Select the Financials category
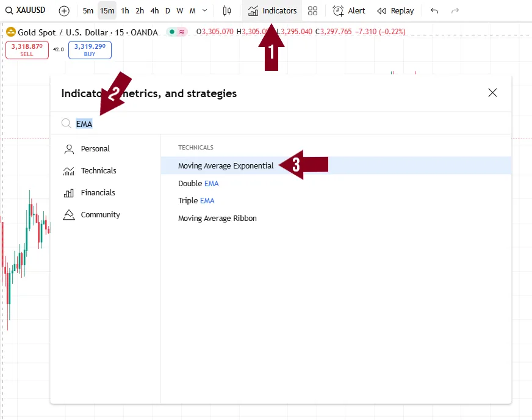Screen dimensions: 532x420 [98, 193]
